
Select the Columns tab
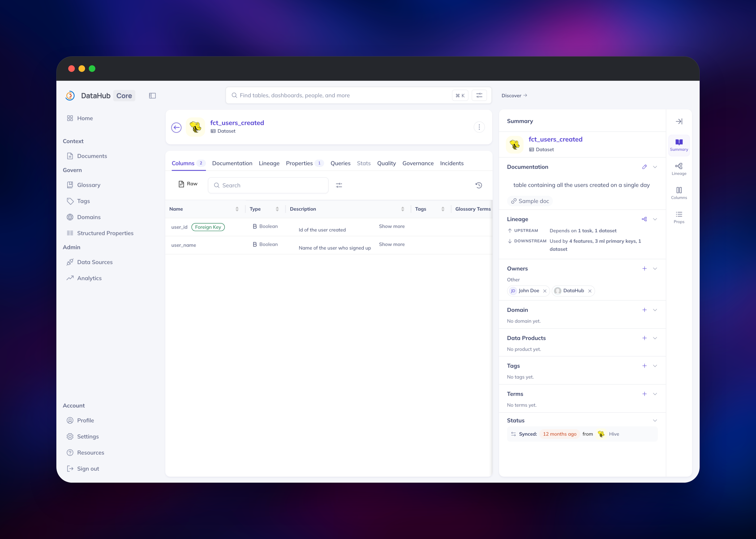click(x=189, y=163)
